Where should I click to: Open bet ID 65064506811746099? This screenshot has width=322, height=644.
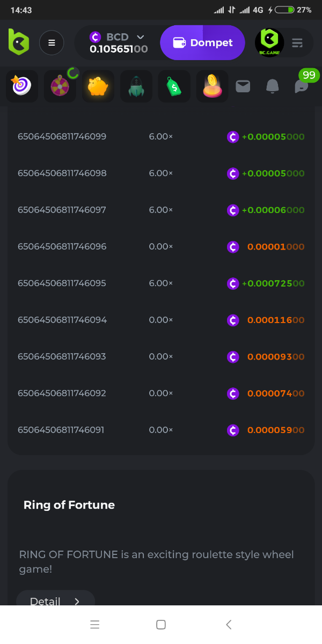click(62, 137)
